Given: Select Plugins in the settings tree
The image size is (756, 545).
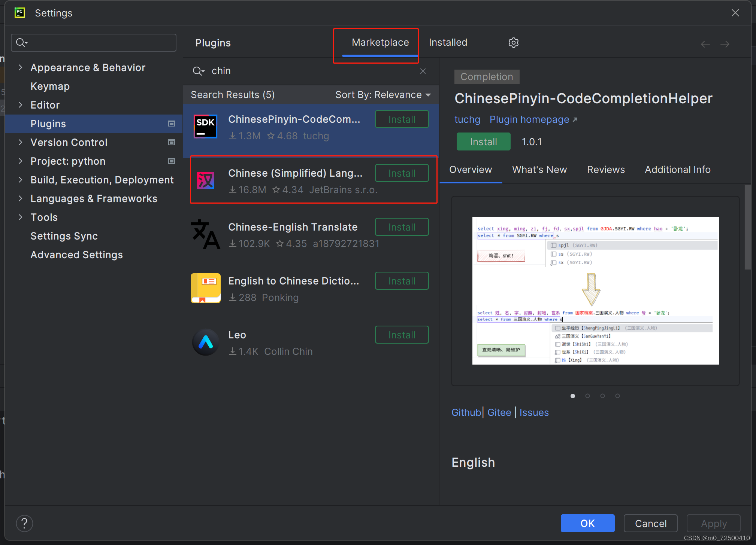Looking at the screenshot, I should pyautogui.click(x=94, y=124).
